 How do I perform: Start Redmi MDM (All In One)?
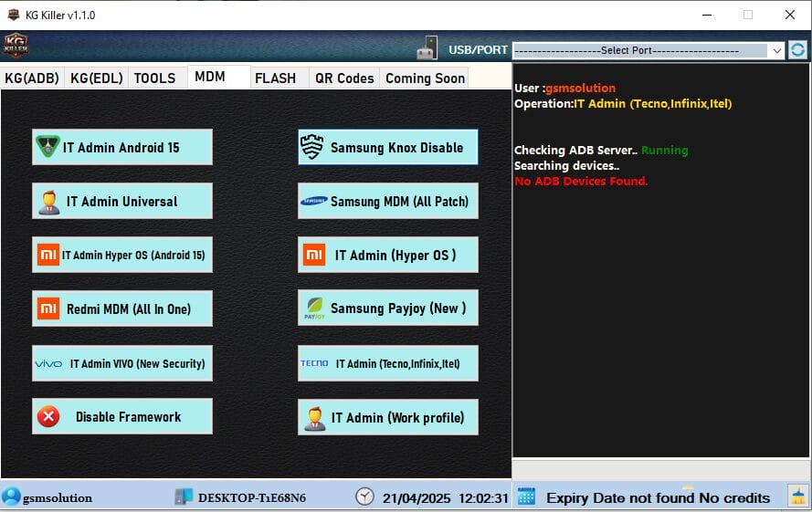tap(122, 308)
